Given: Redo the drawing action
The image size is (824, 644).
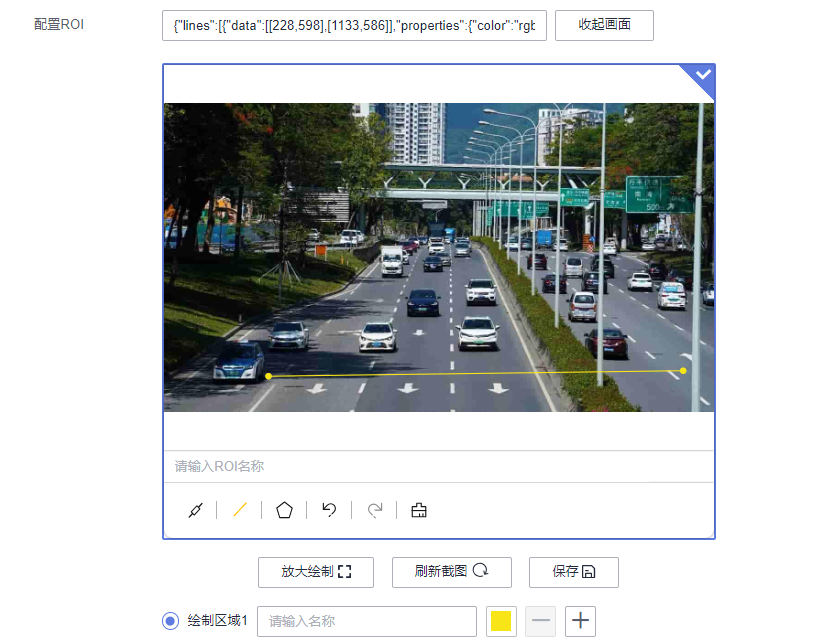Looking at the screenshot, I should click(x=375, y=510).
